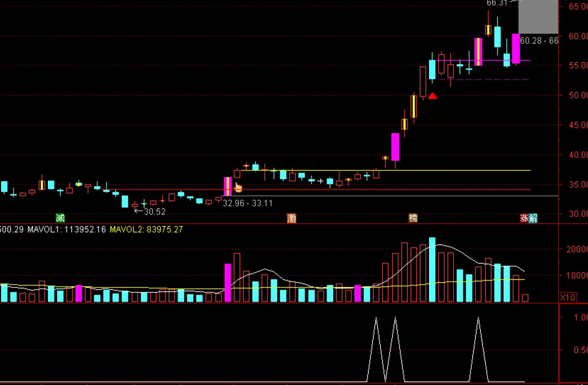
Task: Select the MAVOL1: 113952.16 indicator label
Action: pos(66,229)
